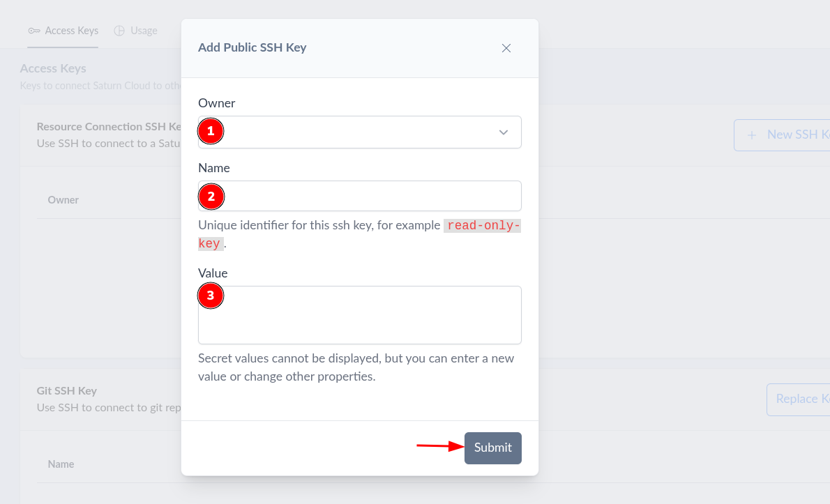Click inside the Value textarea
Screen dimensions: 830x504
tap(359, 315)
